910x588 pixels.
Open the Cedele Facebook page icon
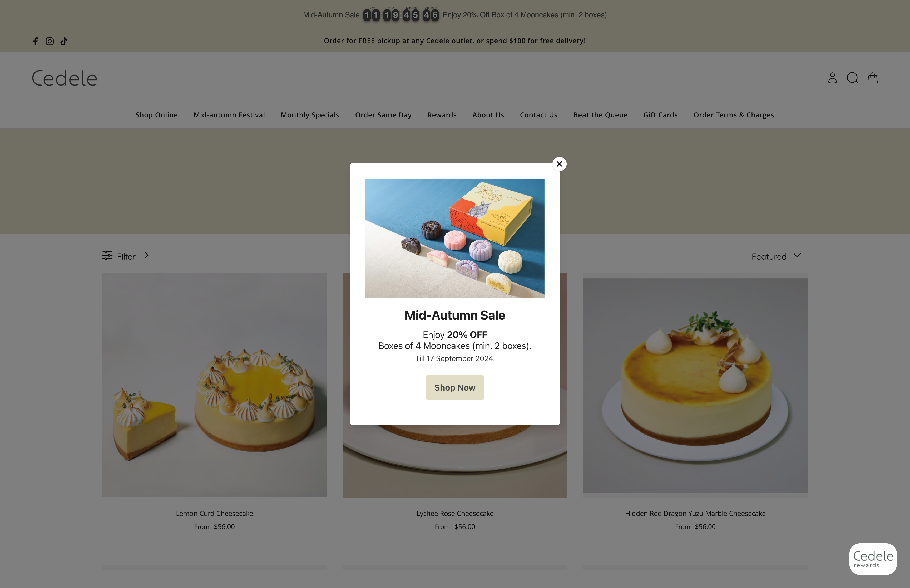(36, 41)
